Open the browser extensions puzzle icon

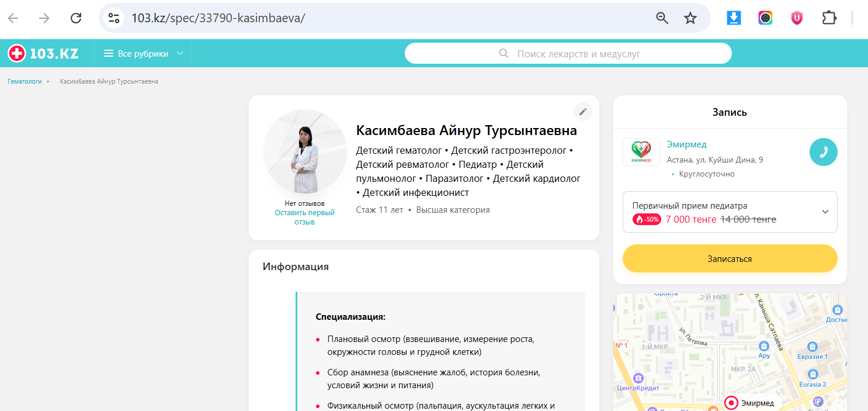[829, 18]
